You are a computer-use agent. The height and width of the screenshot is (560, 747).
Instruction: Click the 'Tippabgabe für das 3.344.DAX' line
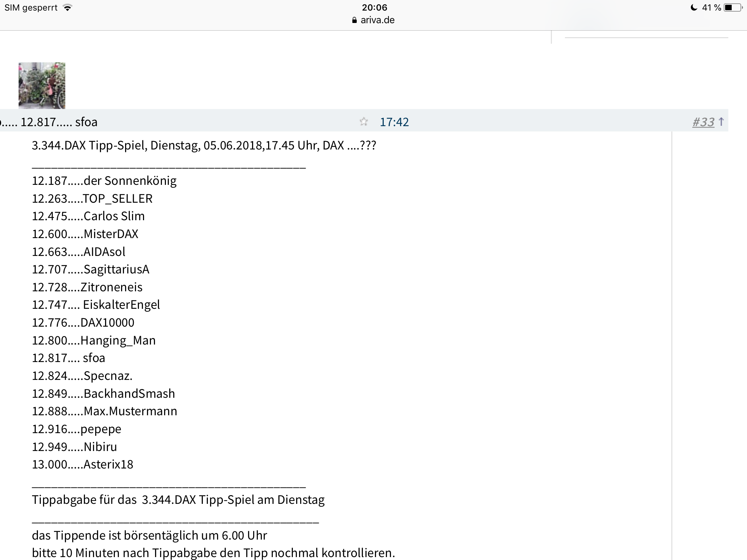click(178, 500)
